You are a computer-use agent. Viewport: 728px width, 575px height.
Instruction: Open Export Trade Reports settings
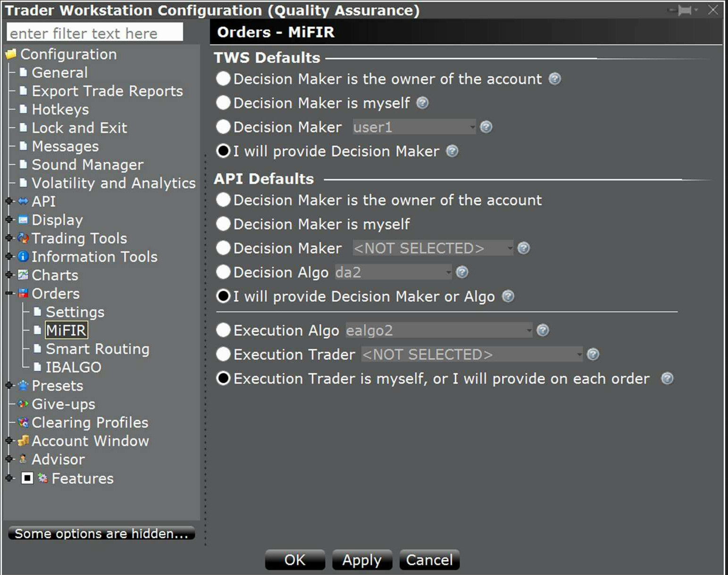(107, 91)
